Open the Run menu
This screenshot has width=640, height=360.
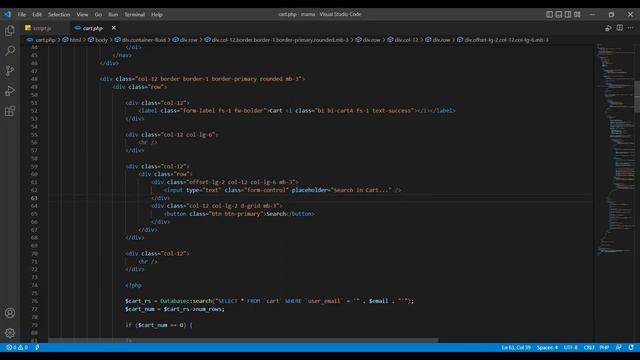(113, 14)
